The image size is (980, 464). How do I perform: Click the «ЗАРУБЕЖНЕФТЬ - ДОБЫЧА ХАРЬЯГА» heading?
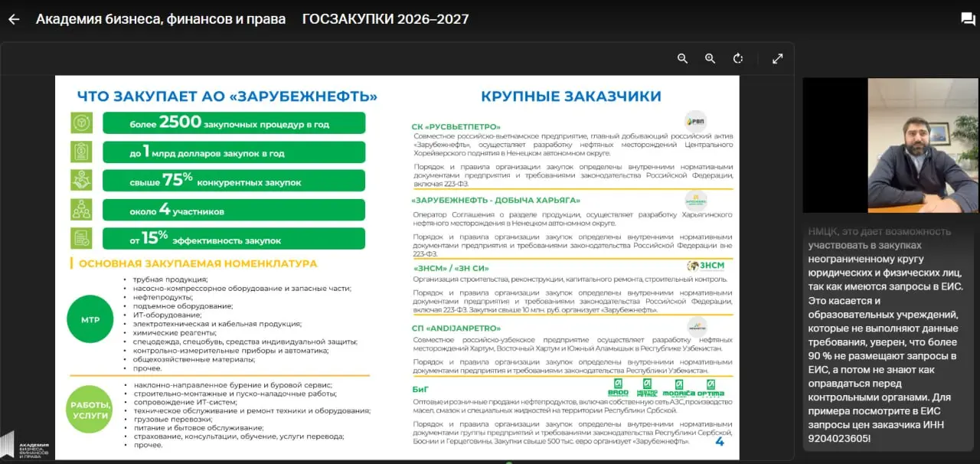(495, 201)
